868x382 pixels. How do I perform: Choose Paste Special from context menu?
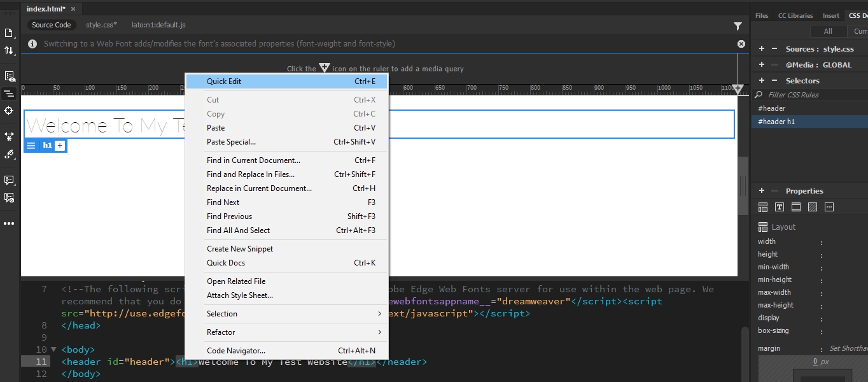[x=286, y=142]
